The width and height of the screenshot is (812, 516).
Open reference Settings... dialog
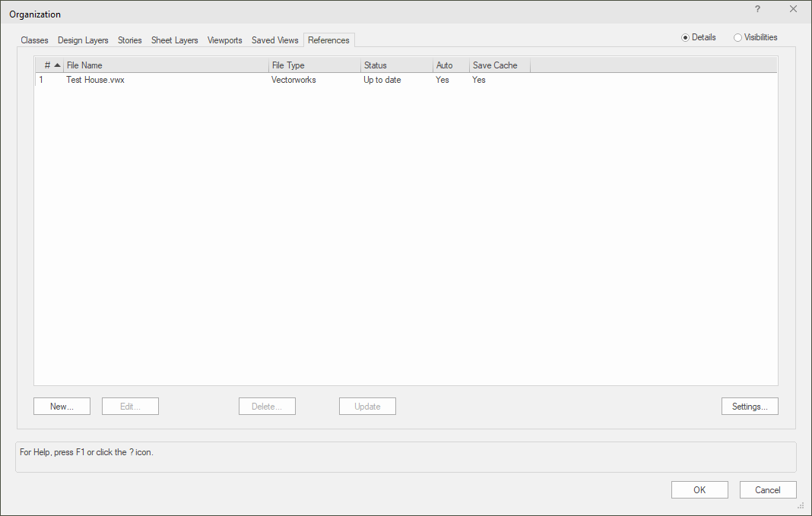click(749, 407)
